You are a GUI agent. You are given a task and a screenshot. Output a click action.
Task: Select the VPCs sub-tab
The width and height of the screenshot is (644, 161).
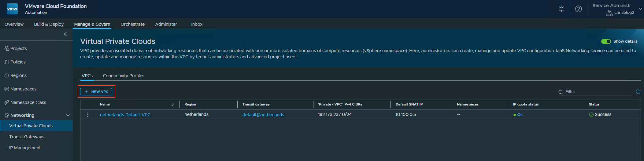pos(87,76)
